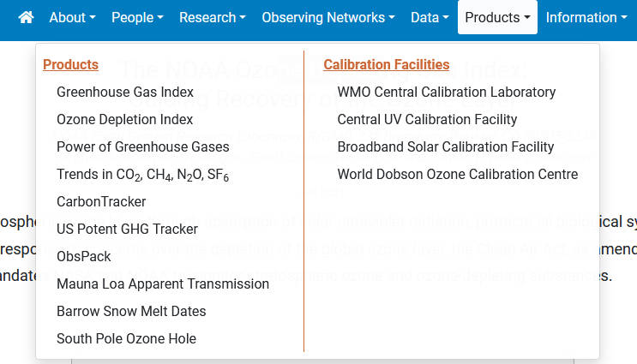Expand the About dropdown menu
This screenshot has height=364, width=637.
tap(72, 17)
